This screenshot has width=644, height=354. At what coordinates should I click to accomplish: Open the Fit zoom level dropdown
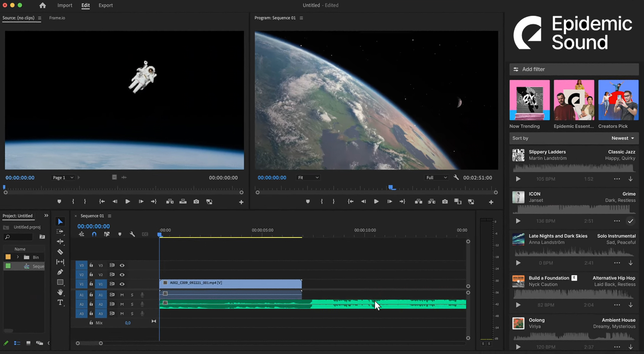coord(308,178)
